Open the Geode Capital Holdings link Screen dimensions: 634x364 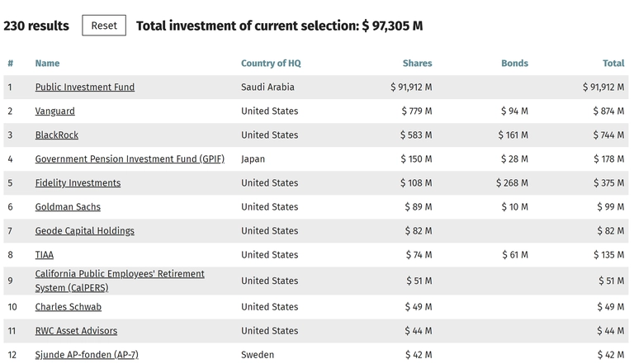pos(84,230)
